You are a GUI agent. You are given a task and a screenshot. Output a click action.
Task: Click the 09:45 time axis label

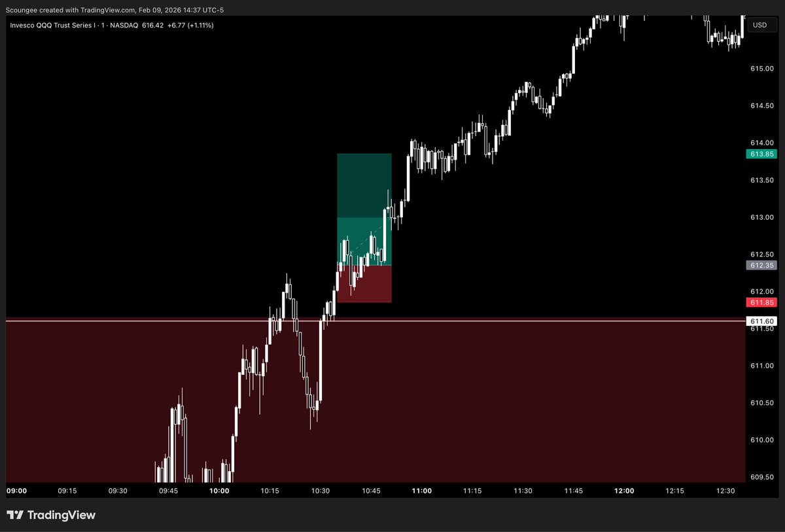168,491
